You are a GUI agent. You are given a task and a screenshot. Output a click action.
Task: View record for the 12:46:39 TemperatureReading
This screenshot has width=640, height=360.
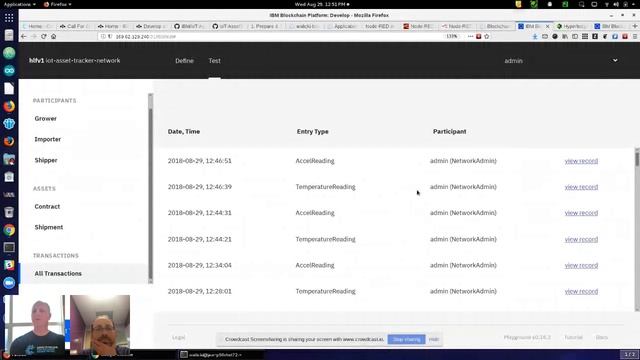click(581, 187)
